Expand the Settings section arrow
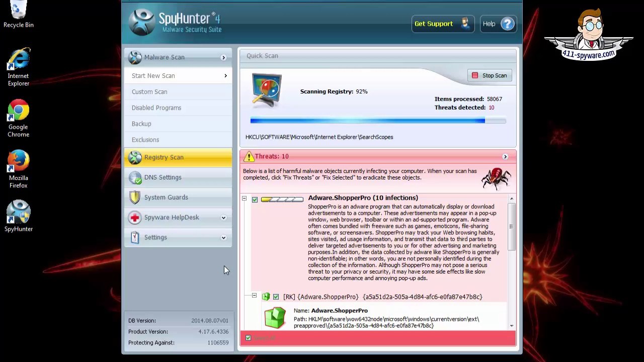Viewport: 644px width, 362px height. 223,238
